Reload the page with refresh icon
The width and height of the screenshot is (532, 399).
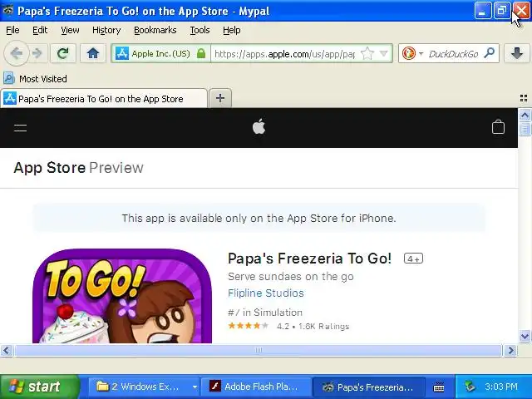63,53
